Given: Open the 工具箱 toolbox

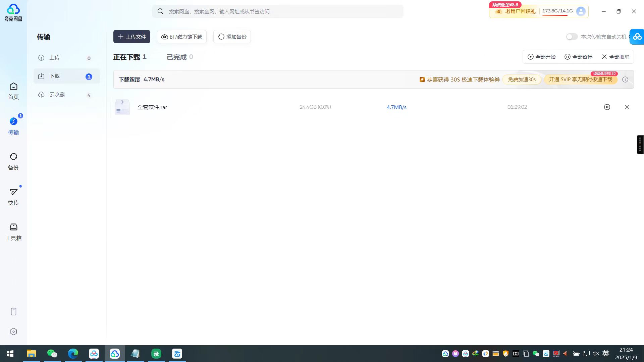Looking at the screenshot, I should point(13,232).
